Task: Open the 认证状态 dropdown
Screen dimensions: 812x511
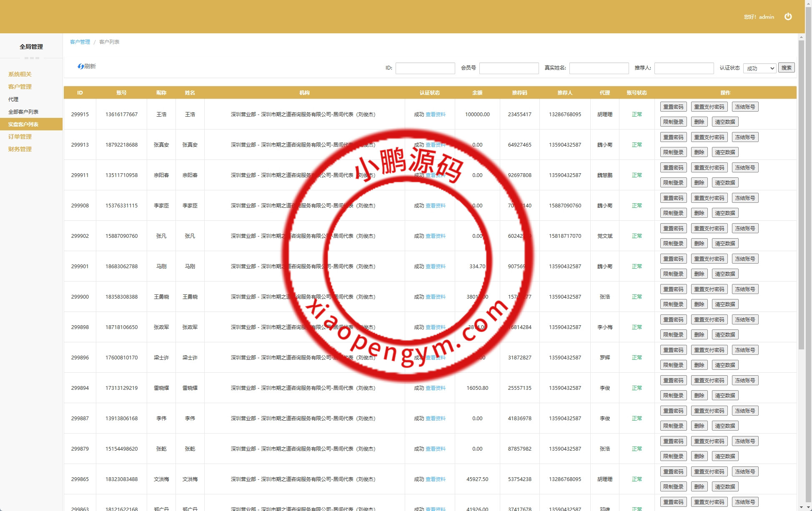Action: [x=759, y=68]
